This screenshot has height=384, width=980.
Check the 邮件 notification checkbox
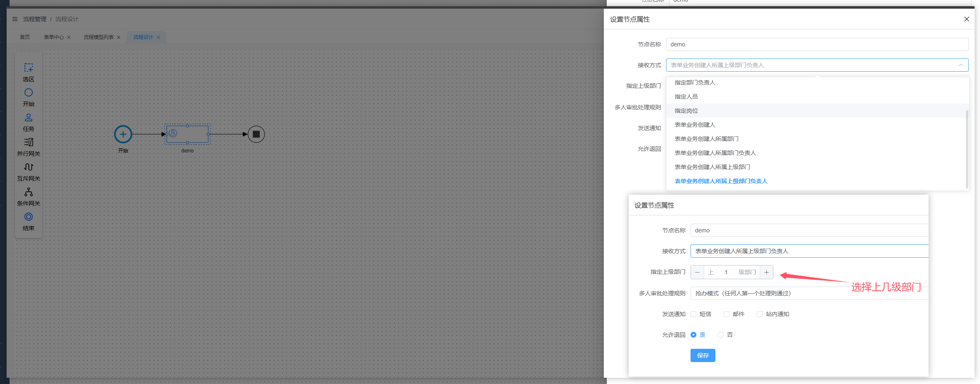(727, 314)
